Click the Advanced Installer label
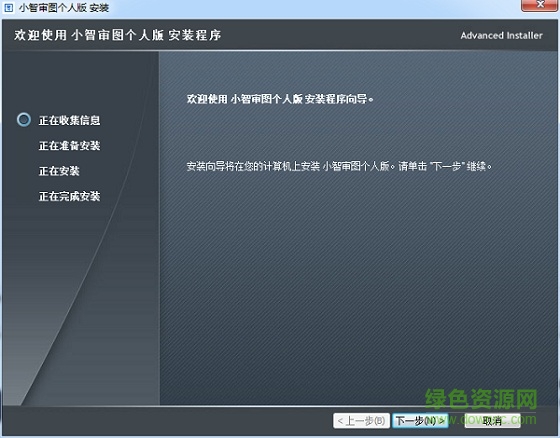Viewport: 560px width, 438px height. pyautogui.click(x=501, y=35)
